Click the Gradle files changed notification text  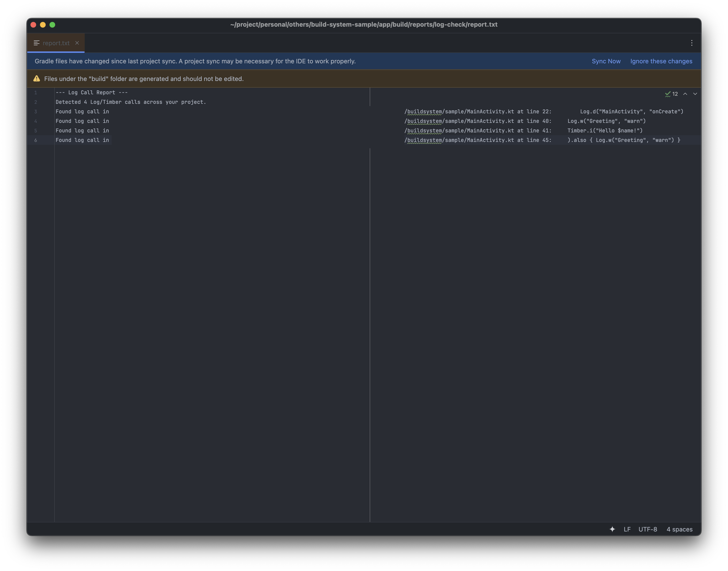(x=195, y=61)
